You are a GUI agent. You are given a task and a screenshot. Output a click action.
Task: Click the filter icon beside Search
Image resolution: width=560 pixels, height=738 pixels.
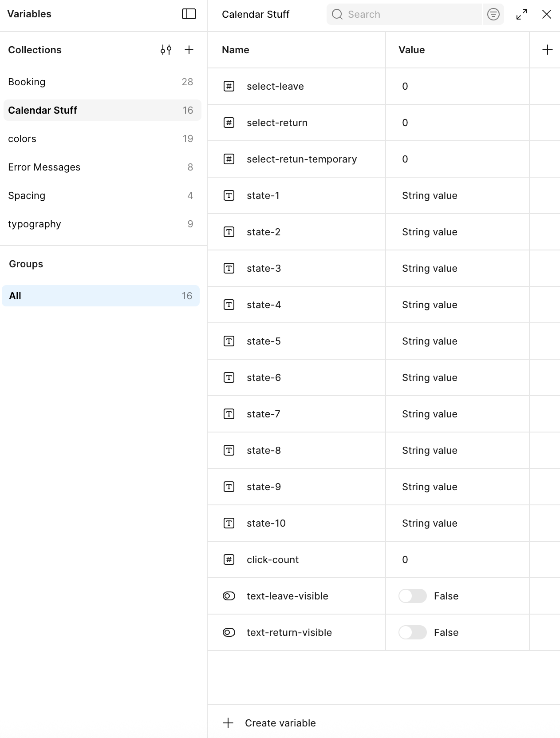[493, 14]
